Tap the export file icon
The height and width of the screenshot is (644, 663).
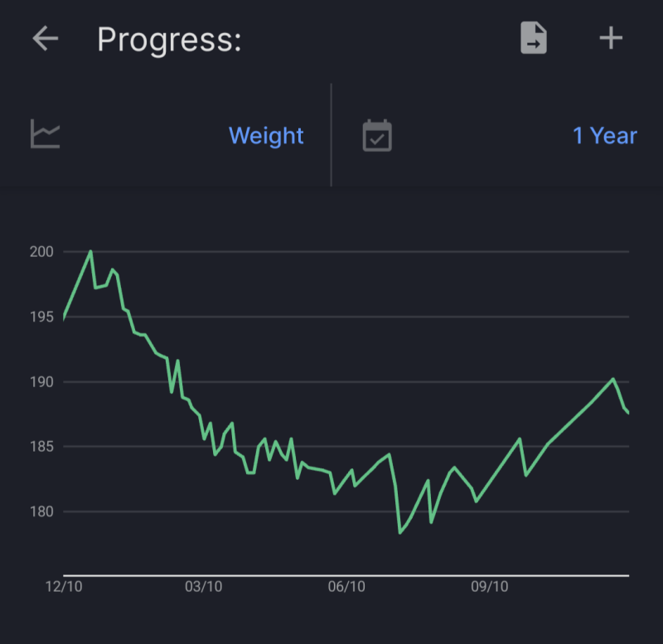point(534,38)
